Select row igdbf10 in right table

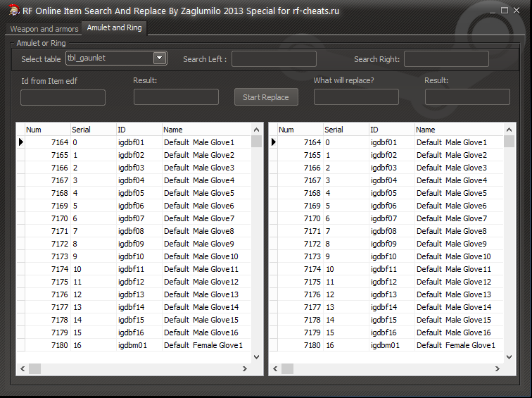click(386, 256)
